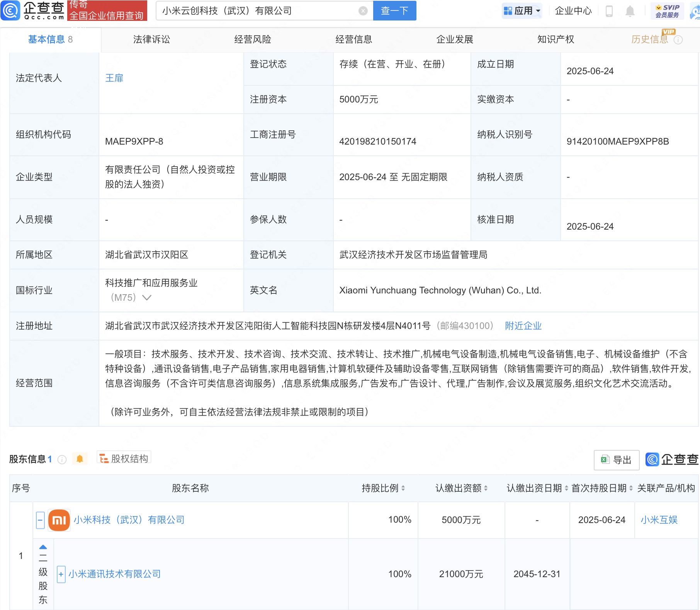Click the 导出 export button
The width and height of the screenshot is (700, 610).
pyautogui.click(x=617, y=460)
